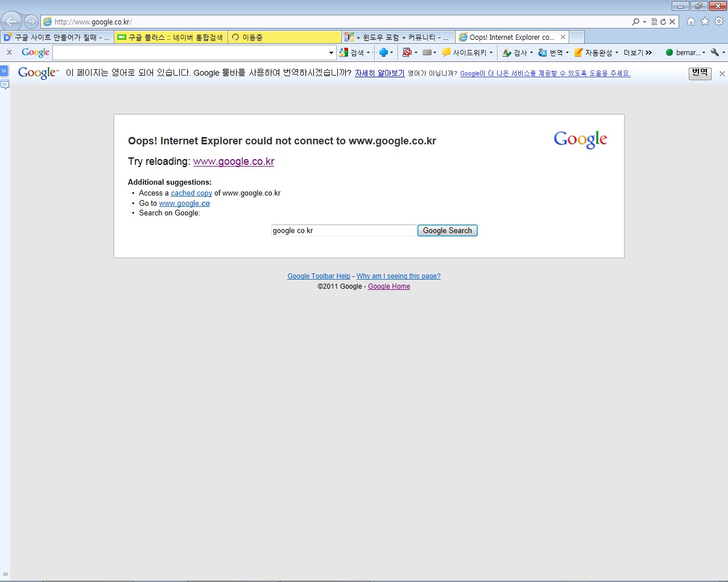
Task: Open a new blank tab
Action: 577,37
